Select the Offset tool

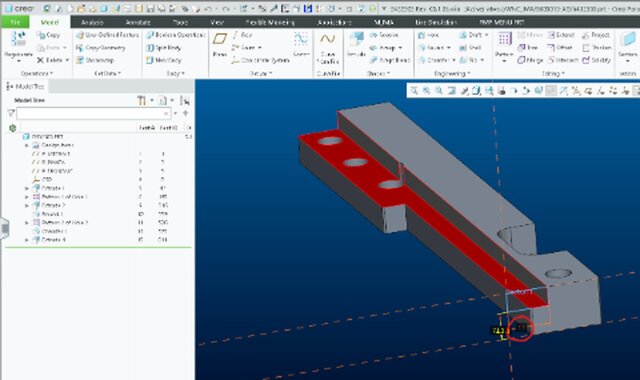point(560,48)
